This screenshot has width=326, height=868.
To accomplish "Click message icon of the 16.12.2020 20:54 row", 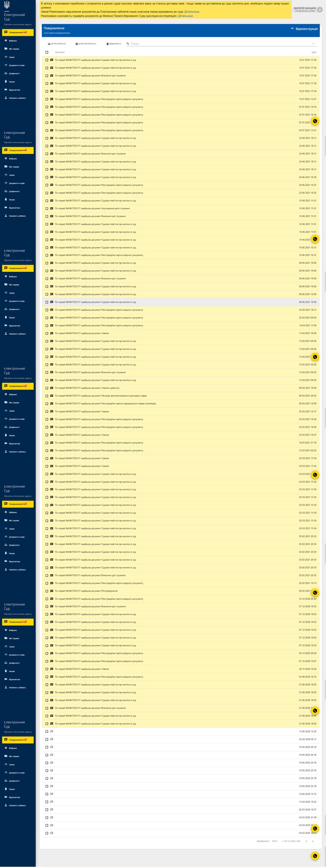I will 52,599.
